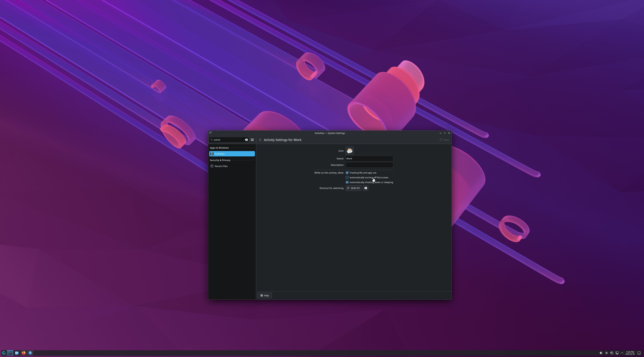
Task: Open brightness and color tray icon
Action: point(606,353)
